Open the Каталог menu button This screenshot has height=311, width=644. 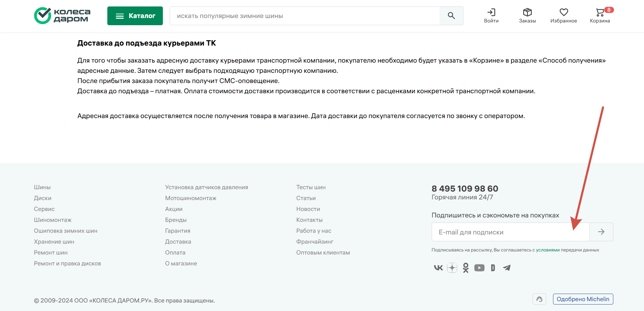click(x=135, y=16)
